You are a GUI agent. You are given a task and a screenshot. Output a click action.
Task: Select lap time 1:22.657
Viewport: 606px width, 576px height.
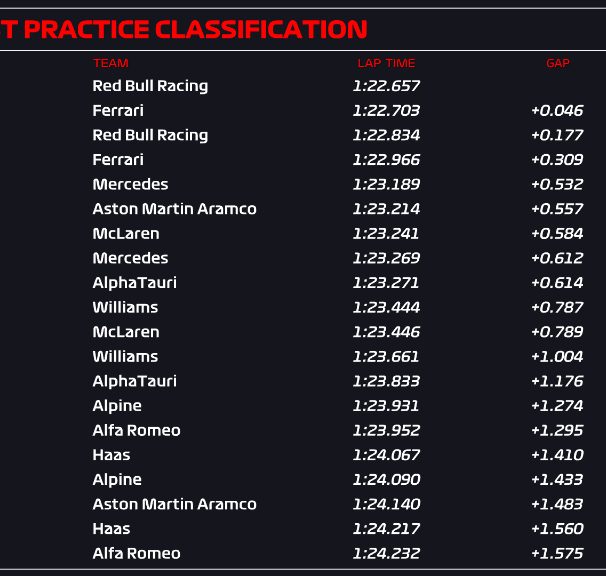386,86
